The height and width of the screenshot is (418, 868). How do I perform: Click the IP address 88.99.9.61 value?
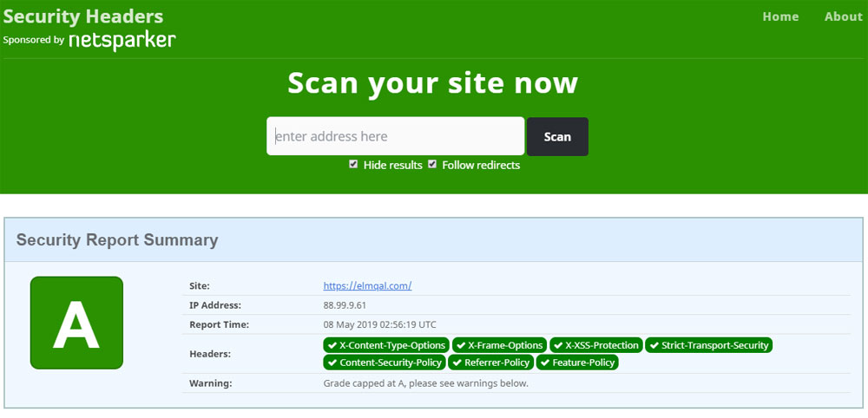click(345, 305)
